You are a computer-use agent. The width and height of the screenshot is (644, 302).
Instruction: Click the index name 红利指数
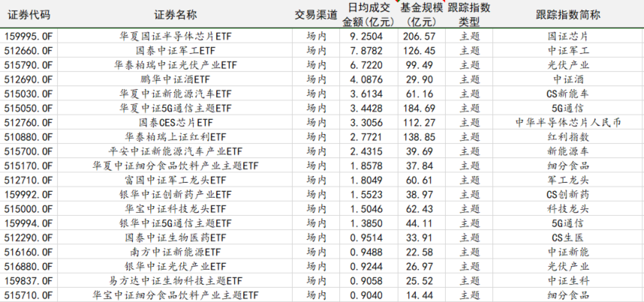point(568,137)
